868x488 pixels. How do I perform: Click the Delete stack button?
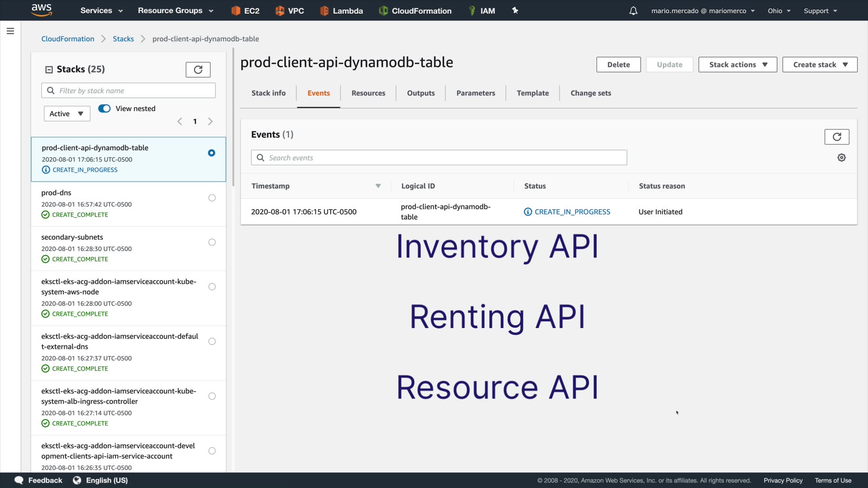(x=618, y=65)
